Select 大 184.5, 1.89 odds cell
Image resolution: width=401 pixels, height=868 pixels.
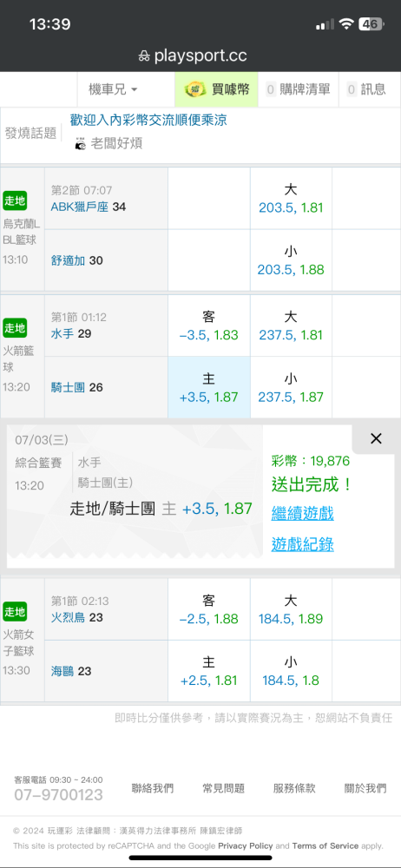[292, 609]
